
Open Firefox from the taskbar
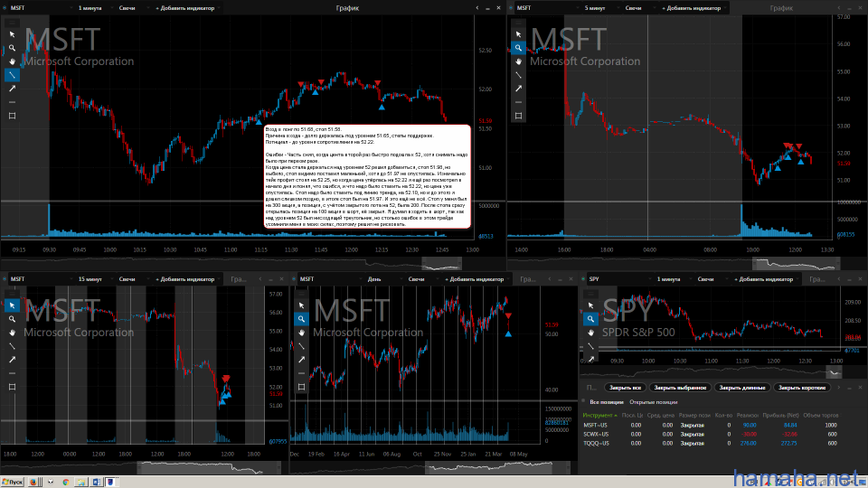pyautogui.click(x=33, y=482)
